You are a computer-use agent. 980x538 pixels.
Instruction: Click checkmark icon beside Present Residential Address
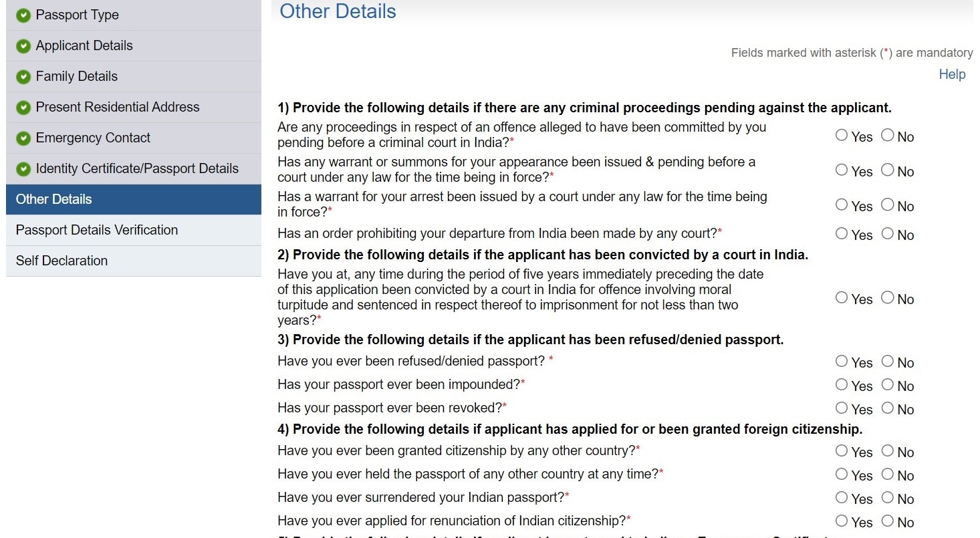[x=23, y=108]
